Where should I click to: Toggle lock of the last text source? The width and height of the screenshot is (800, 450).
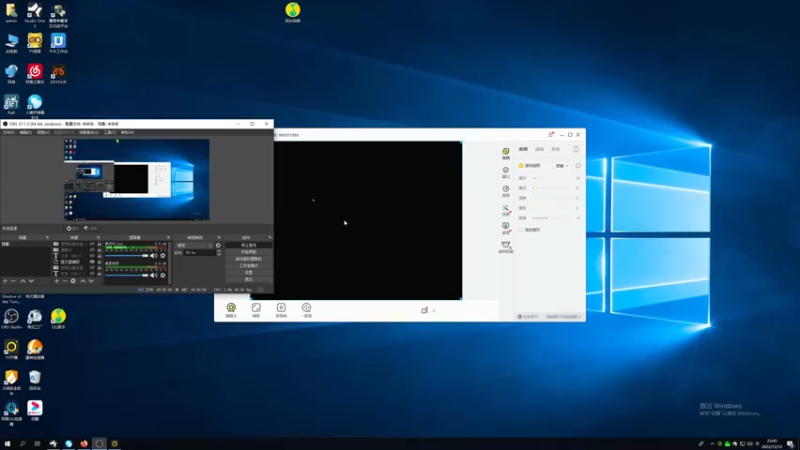tap(99, 273)
